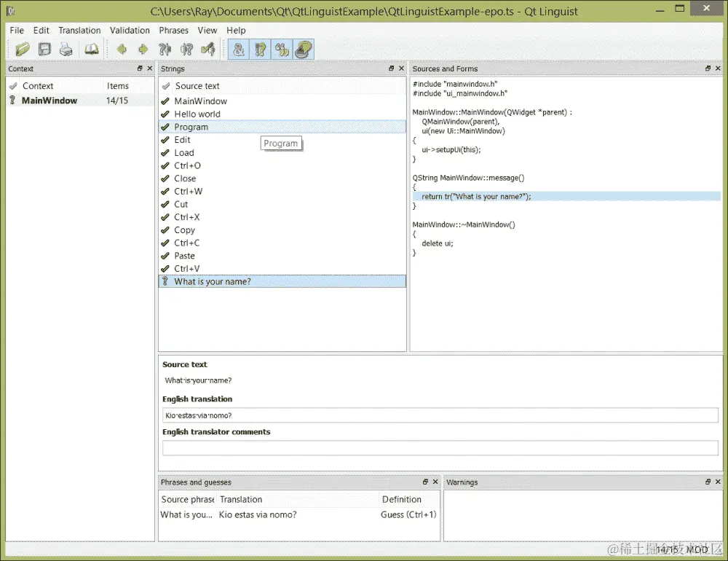
Task: Select the Ctrl+W string row
Action: click(282, 191)
